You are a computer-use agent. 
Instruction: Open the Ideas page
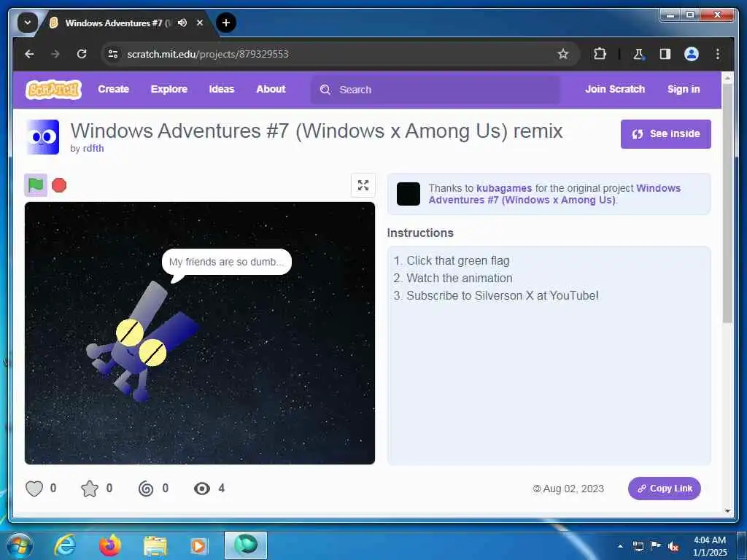[222, 89]
